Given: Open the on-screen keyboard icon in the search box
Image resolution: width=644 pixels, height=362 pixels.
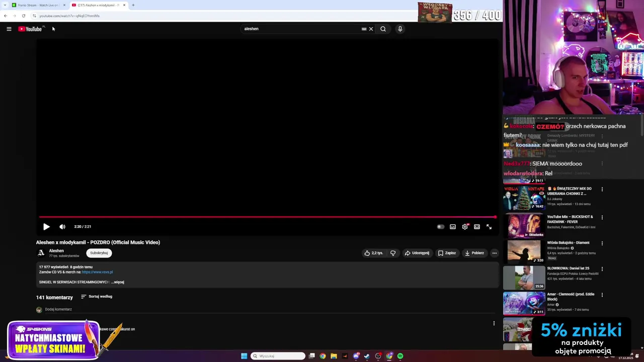Looking at the screenshot, I should pyautogui.click(x=364, y=29).
